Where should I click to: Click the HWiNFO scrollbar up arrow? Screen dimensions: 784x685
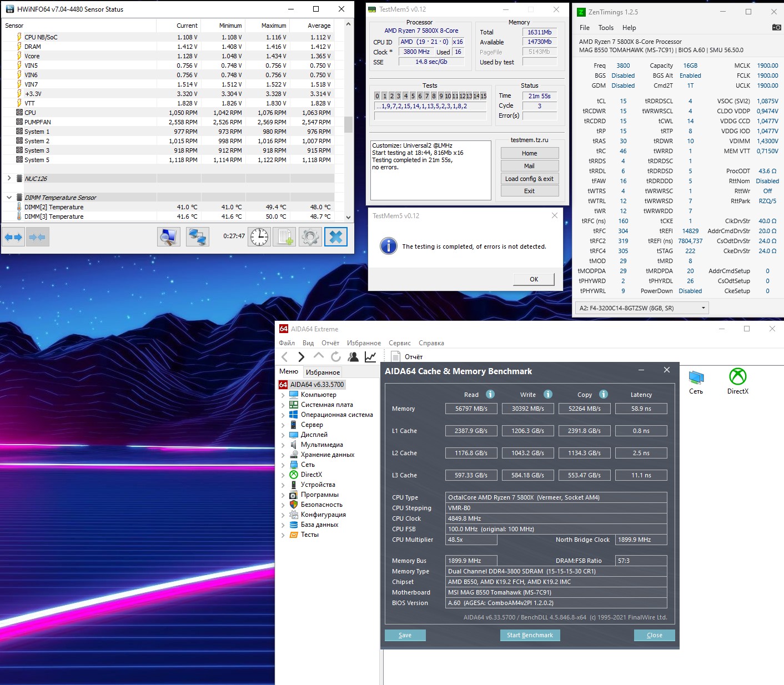tap(348, 24)
